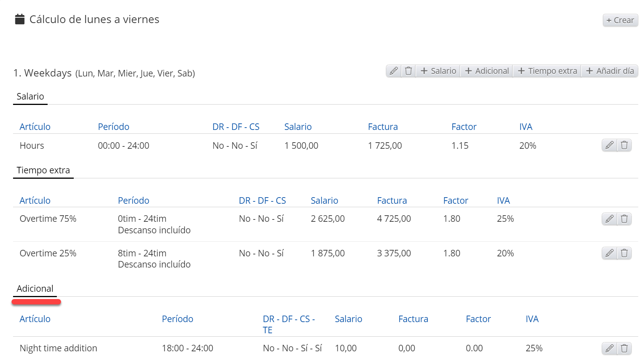
Task: Select the Adicional section tab
Action: [35, 289]
